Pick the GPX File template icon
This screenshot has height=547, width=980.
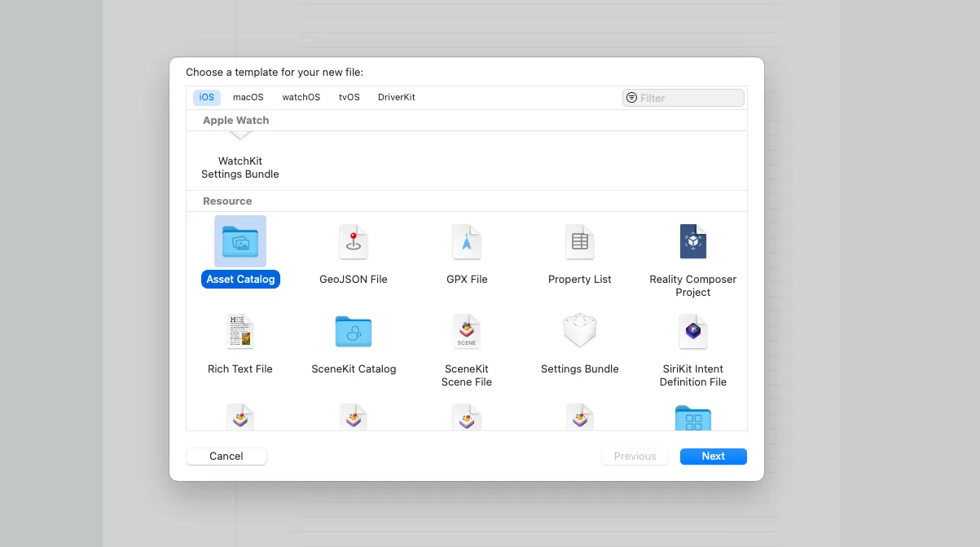point(467,242)
